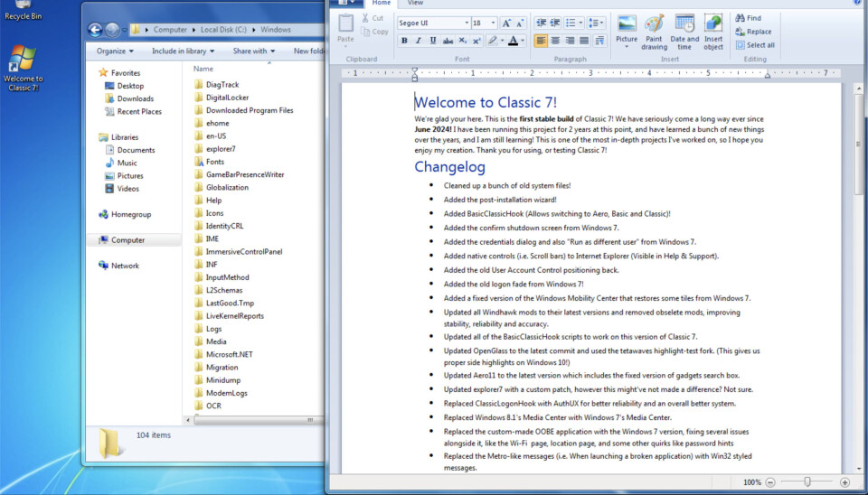This screenshot has width=868, height=495.
Task: Click the Explorer Back arrow button
Action: click(95, 30)
